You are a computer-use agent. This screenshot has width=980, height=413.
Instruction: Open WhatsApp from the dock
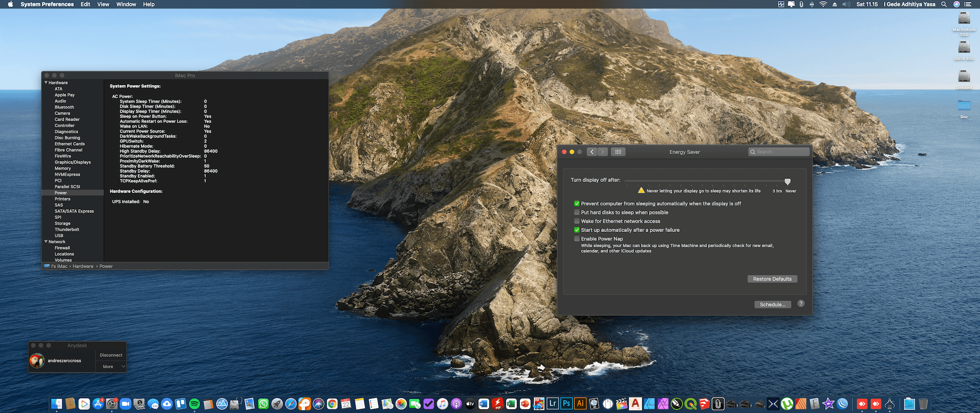coord(263,404)
